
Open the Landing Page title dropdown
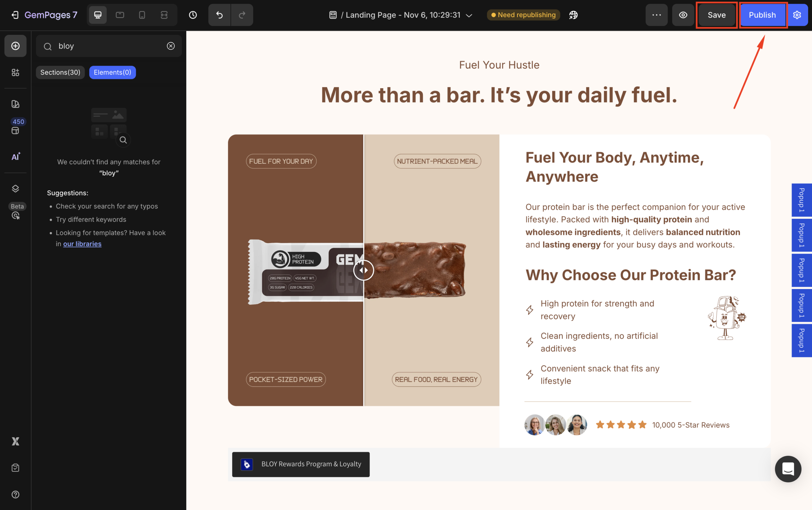tap(469, 15)
